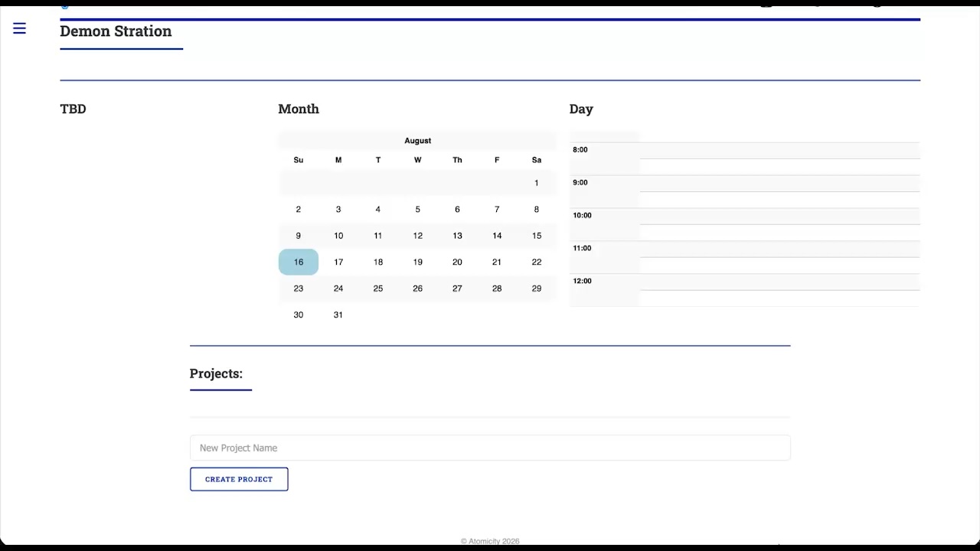Click the Demon Stration page title
Viewport: 980px width, 551px height.
click(x=116, y=31)
